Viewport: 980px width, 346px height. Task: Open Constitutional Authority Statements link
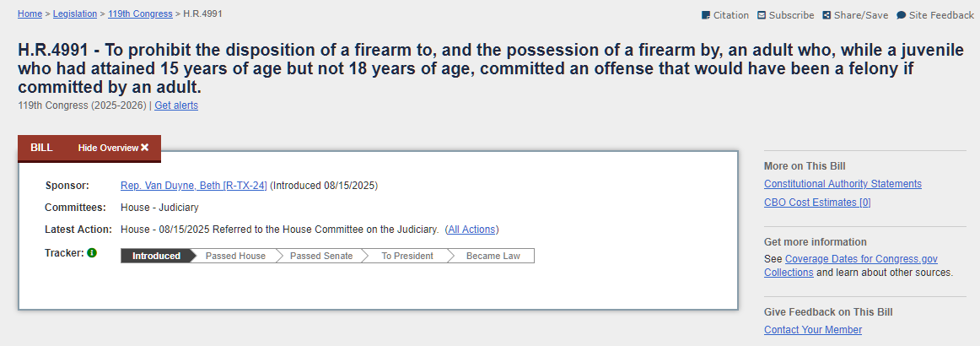843,184
